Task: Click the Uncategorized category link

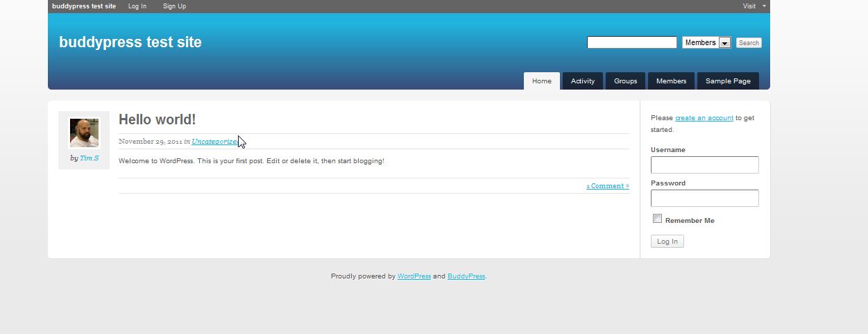Action: pos(214,142)
